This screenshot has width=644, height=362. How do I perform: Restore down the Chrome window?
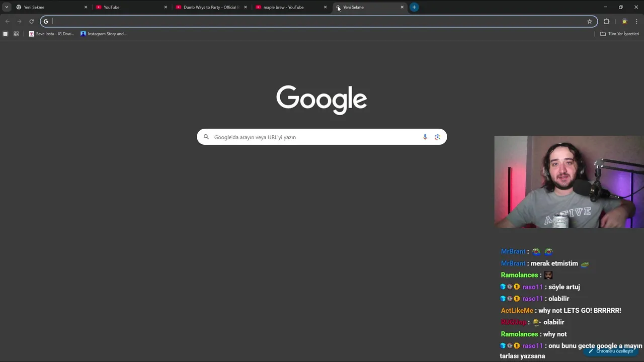(x=620, y=7)
